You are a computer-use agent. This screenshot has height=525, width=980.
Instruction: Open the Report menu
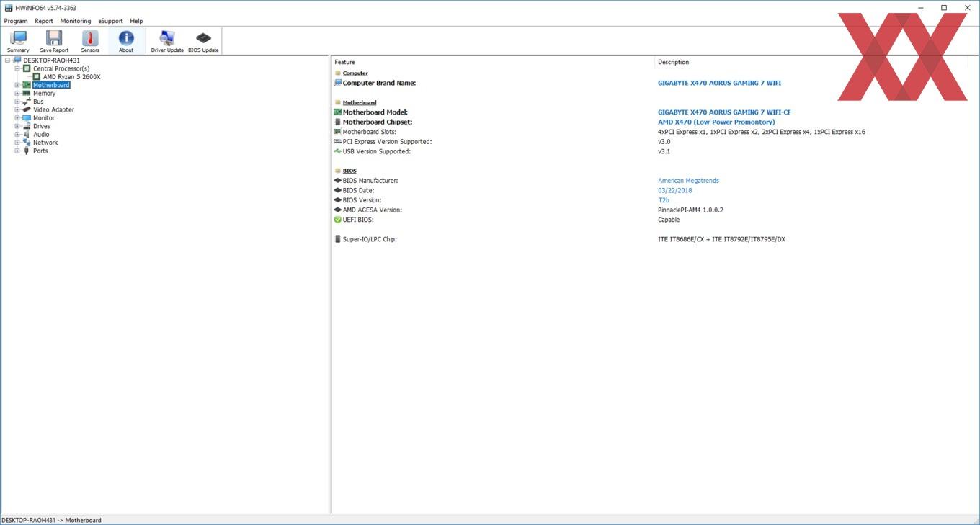click(44, 21)
